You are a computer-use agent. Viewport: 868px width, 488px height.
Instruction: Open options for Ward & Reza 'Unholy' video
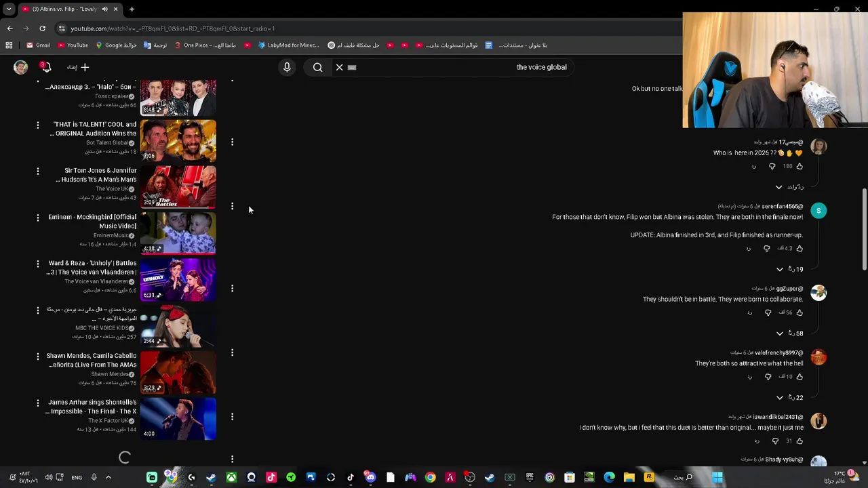pyautogui.click(x=38, y=264)
